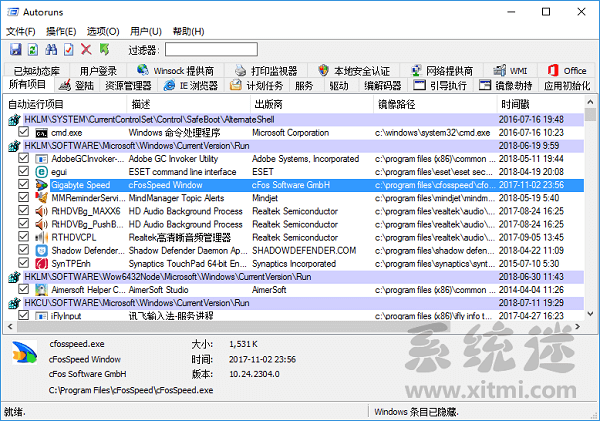Sort by 自动运行项目 column header
Viewport: 600px width, 421px height.
65,104
